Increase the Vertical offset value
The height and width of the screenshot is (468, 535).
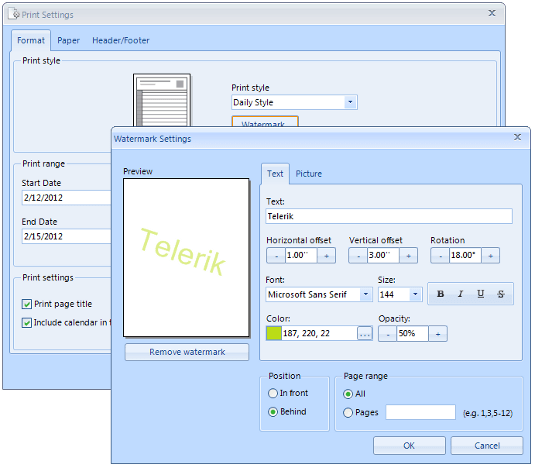(408, 255)
